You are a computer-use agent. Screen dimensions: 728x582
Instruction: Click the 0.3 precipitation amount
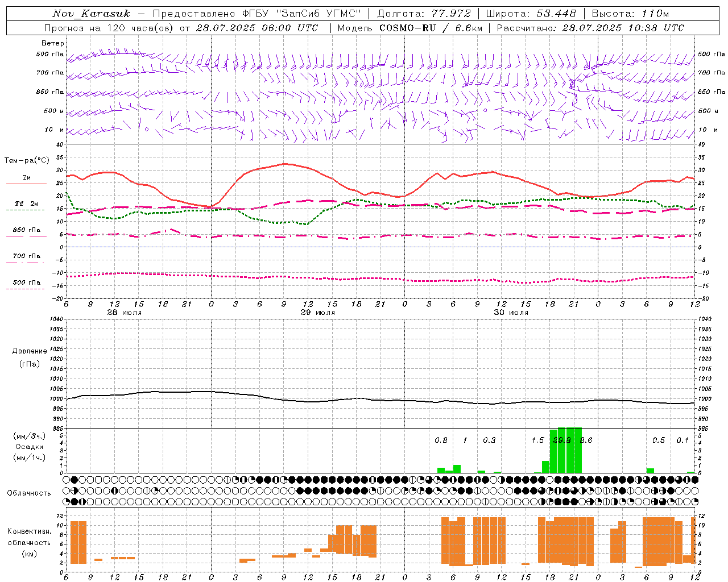[489, 440]
